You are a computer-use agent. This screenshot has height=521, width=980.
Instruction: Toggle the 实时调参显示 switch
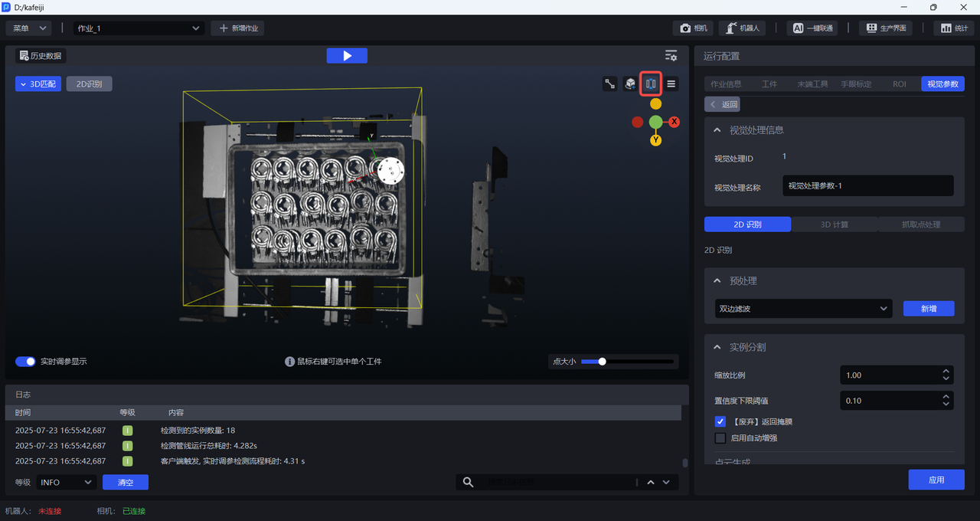[x=26, y=362]
